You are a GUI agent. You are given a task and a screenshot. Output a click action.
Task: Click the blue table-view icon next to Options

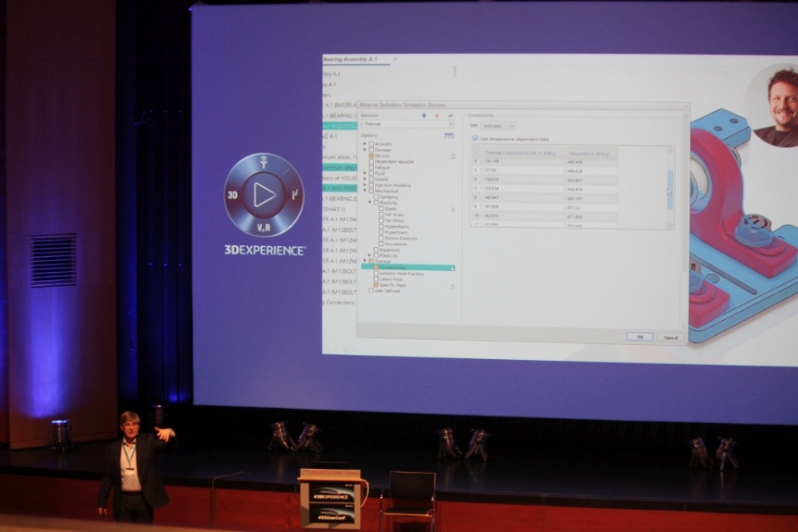(449, 135)
